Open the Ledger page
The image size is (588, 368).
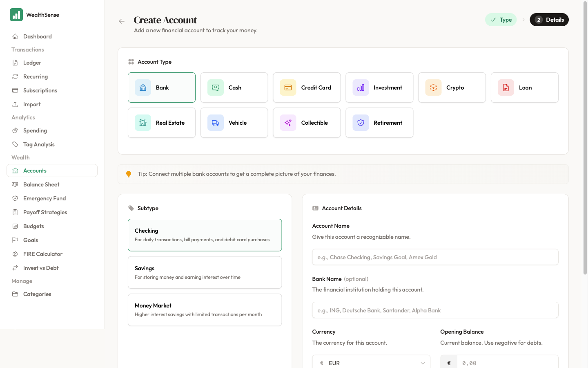click(52, 63)
